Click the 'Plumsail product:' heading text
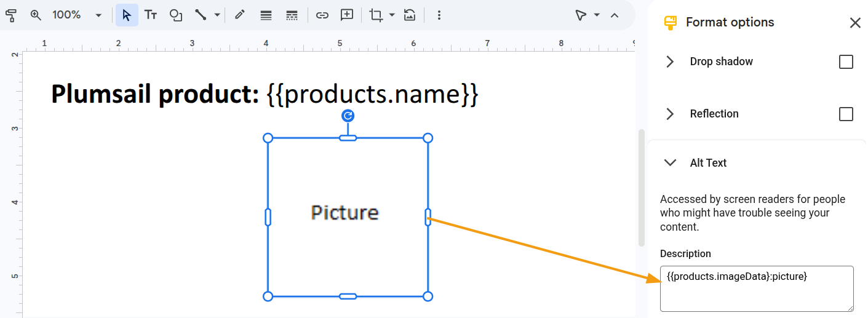This screenshot has width=868, height=318. [155, 95]
